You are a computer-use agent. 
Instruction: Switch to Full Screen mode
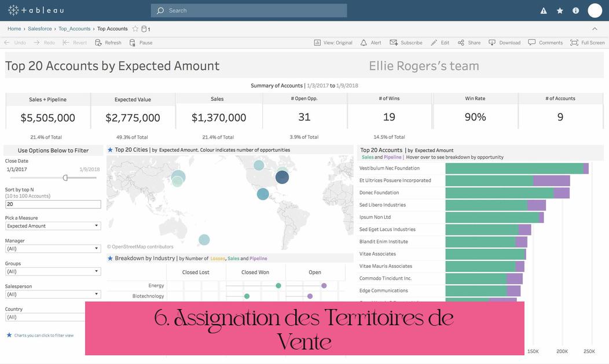point(587,43)
